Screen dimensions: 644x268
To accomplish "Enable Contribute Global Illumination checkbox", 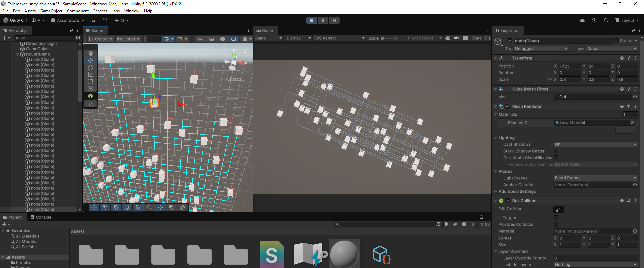I will pyautogui.click(x=556, y=158).
